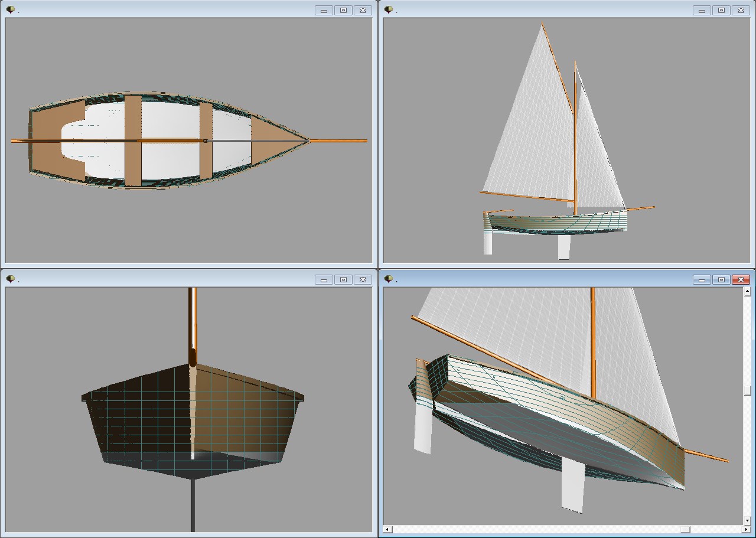Minimize the sail profile view window

[702, 10]
